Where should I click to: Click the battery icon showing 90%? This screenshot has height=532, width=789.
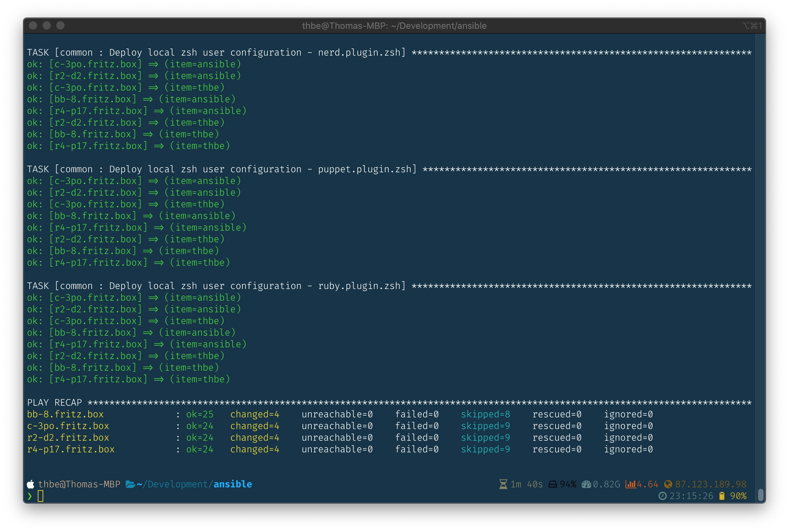[x=722, y=496]
